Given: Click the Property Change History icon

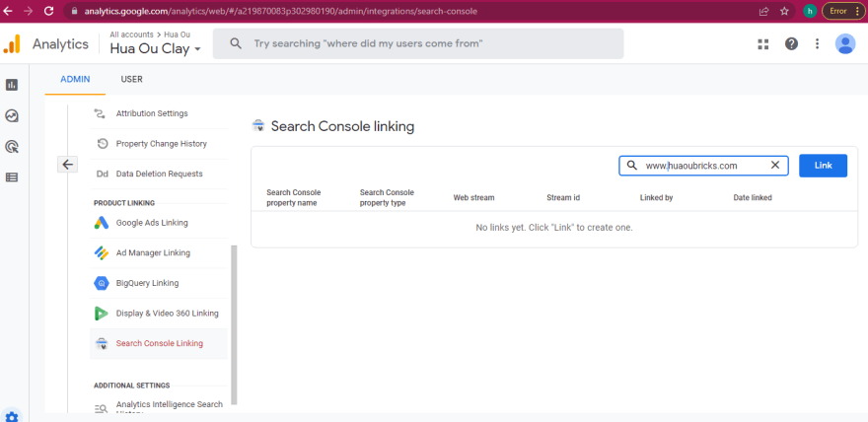Looking at the screenshot, I should [x=103, y=144].
